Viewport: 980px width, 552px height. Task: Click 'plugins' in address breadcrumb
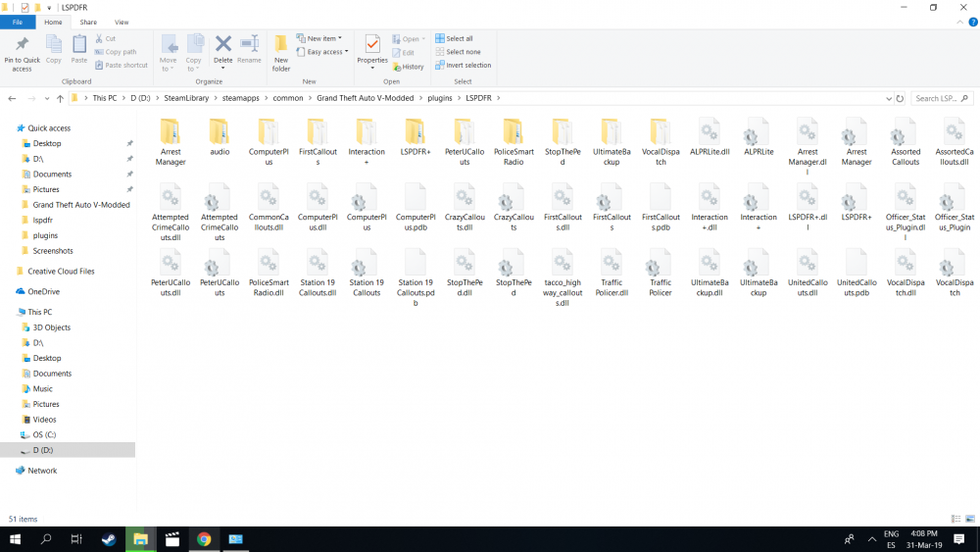(x=439, y=98)
